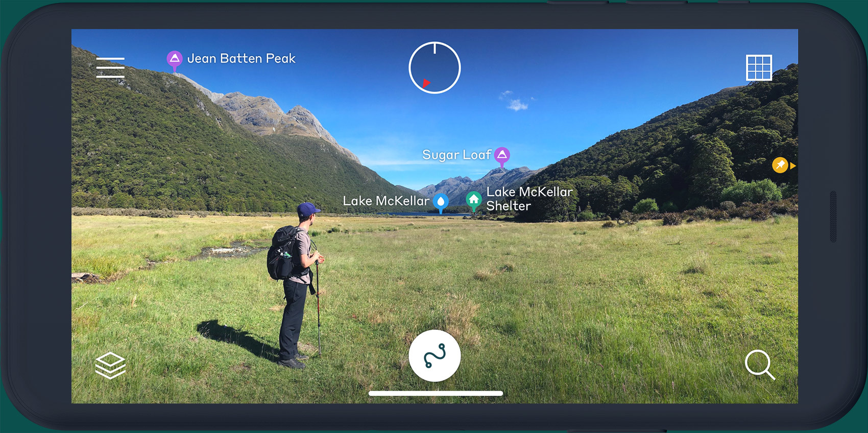868x433 pixels.
Task: Tap the yellow off-screen pin marker
Action: coord(784,165)
